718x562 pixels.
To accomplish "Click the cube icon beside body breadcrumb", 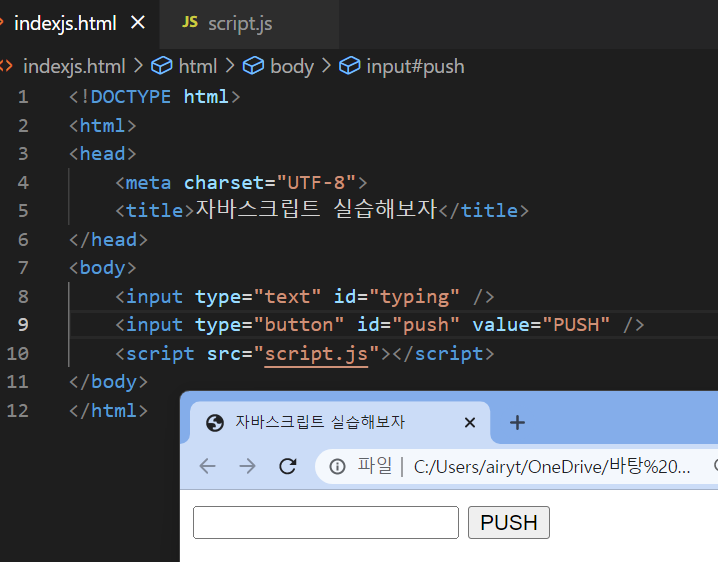I will point(253,66).
